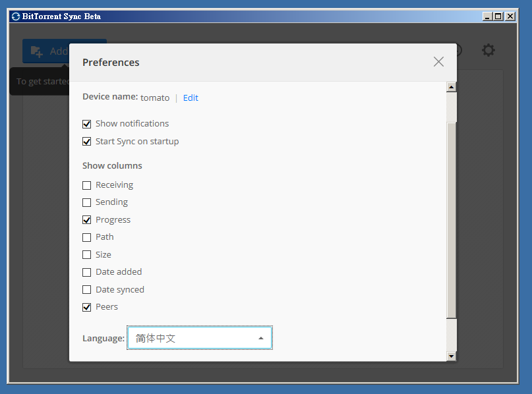Image resolution: width=532 pixels, height=394 pixels.
Task: Click the device name 'tomato'
Action: coord(155,98)
